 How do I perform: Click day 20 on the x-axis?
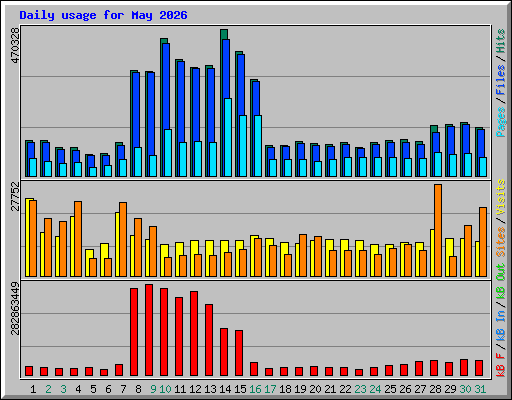pyautogui.click(x=315, y=389)
